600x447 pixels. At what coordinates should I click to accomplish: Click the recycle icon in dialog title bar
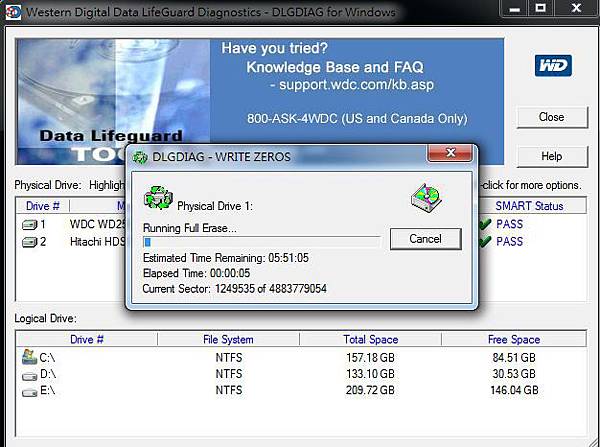point(140,157)
